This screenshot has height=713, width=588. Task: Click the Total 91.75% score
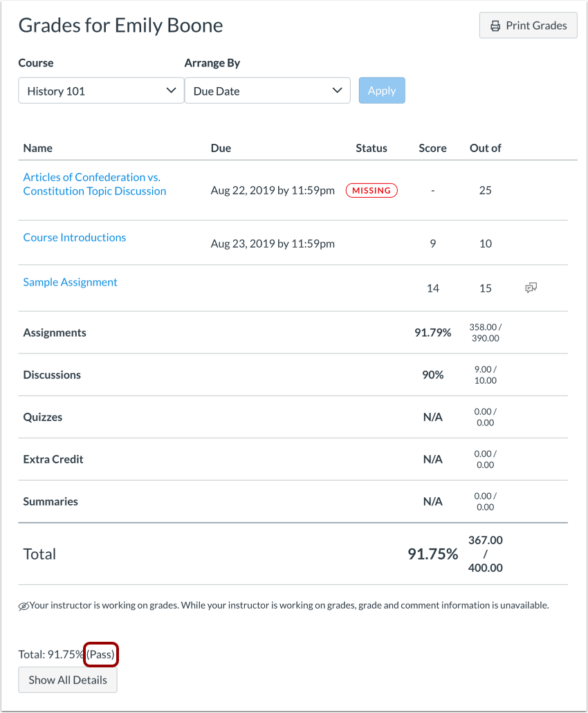(432, 554)
